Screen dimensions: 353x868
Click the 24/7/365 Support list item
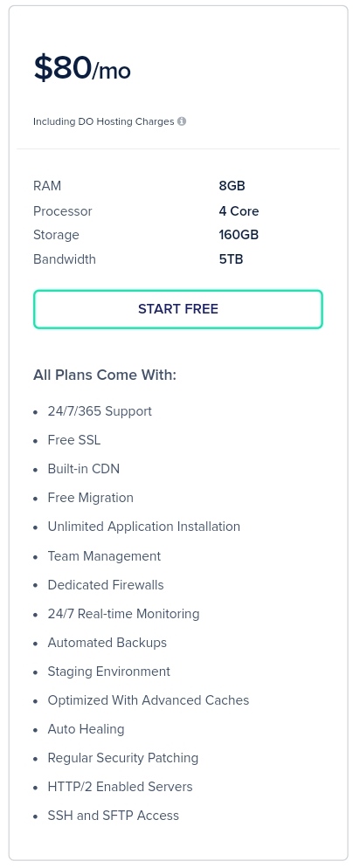(100, 411)
